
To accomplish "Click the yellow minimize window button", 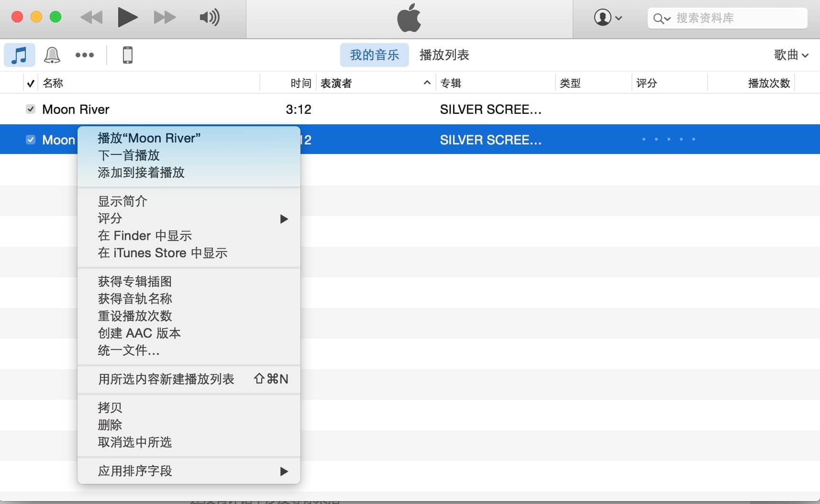I will point(36,17).
